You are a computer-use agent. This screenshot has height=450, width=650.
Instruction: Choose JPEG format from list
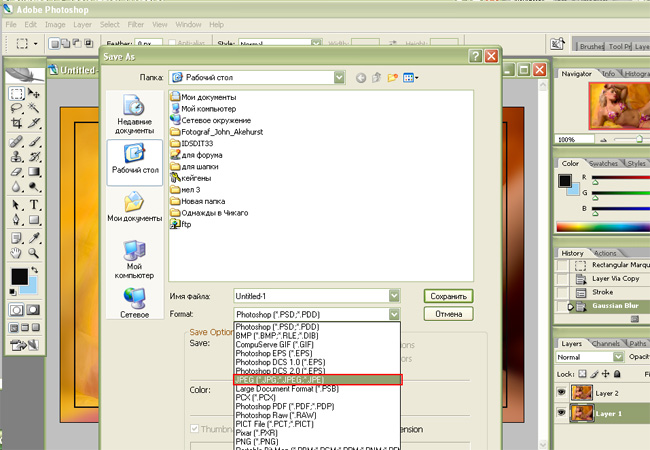(x=318, y=380)
